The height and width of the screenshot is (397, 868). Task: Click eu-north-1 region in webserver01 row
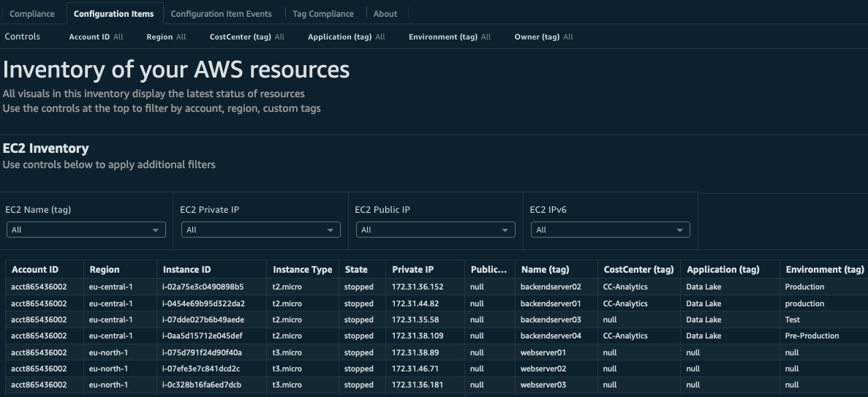pyautogui.click(x=108, y=352)
